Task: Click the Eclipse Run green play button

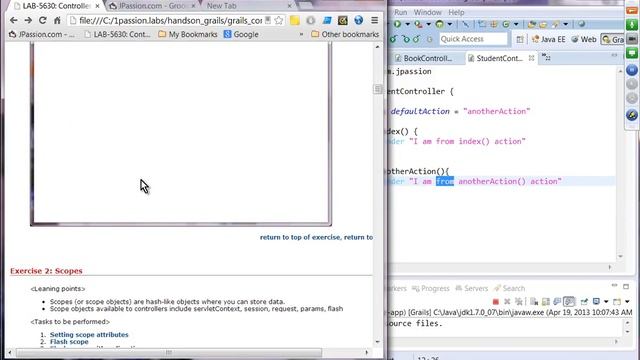Action: coord(397,24)
